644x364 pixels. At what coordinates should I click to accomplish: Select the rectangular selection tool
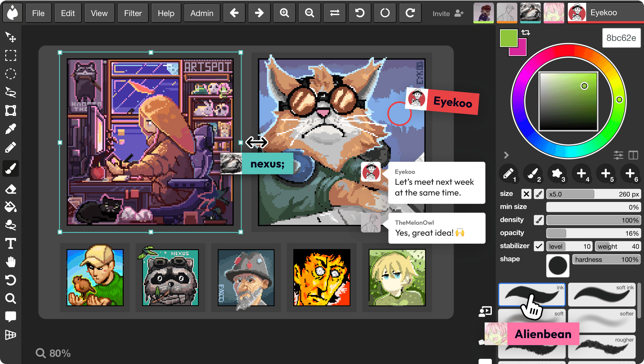11,56
